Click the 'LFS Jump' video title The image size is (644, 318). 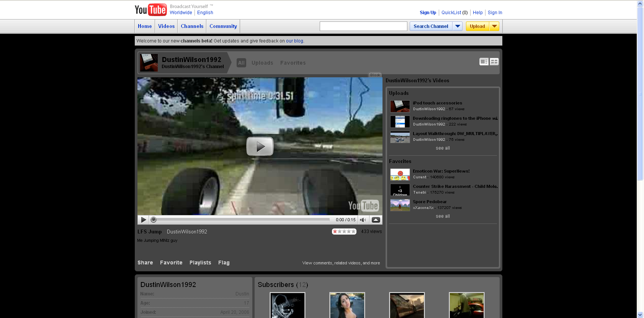point(149,232)
